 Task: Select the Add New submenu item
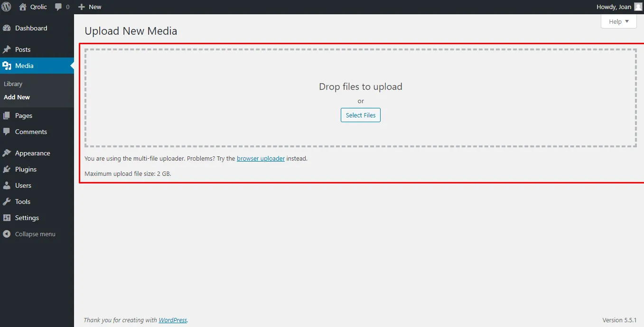coord(17,97)
